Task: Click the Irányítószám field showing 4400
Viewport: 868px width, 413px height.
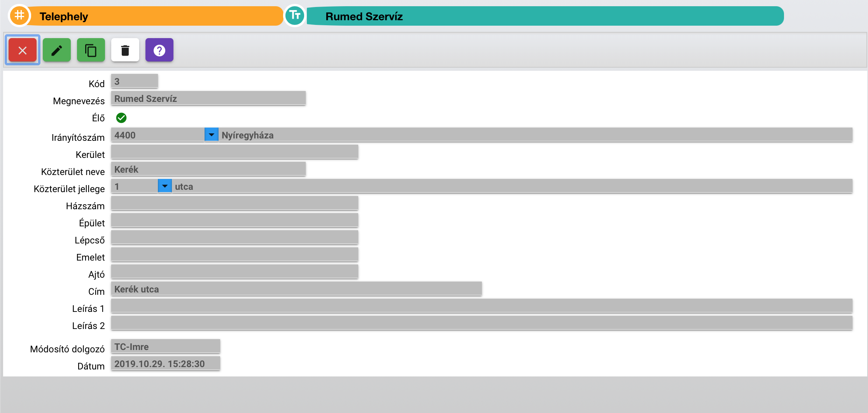Action: click(x=158, y=135)
